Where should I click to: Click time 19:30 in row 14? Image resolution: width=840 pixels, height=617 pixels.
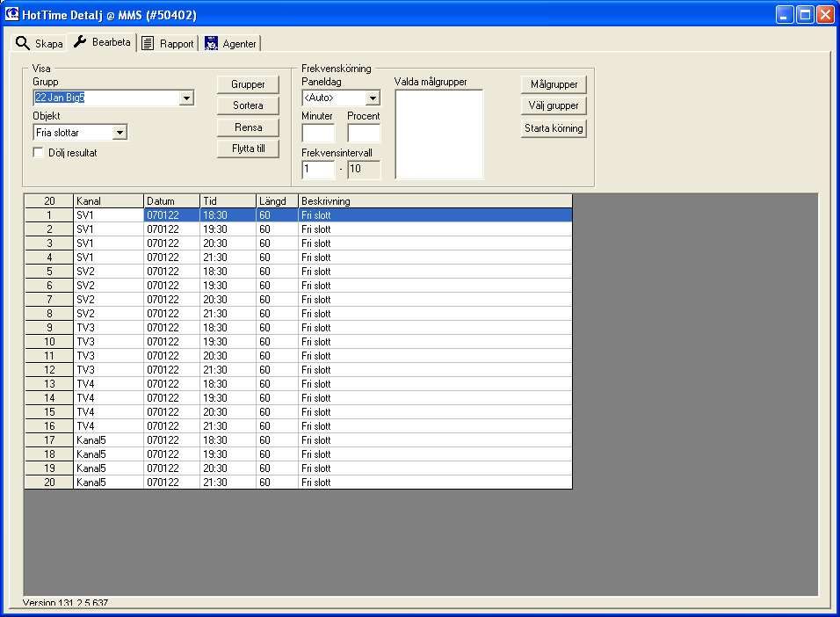(228, 398)
